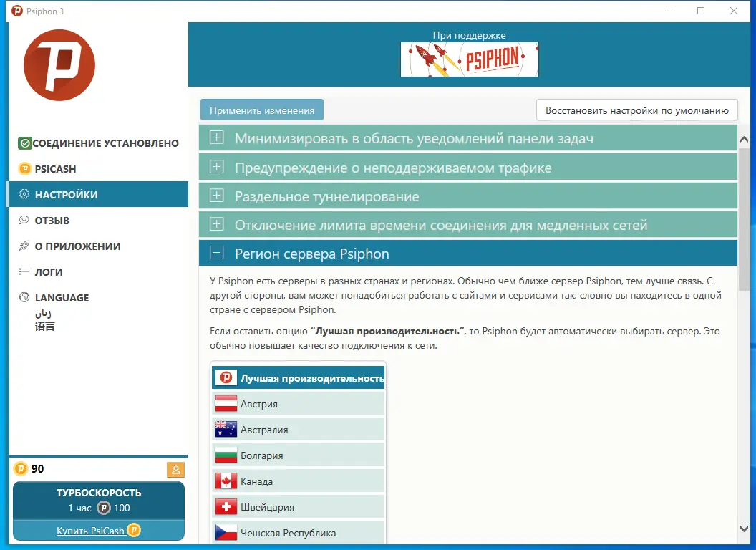Image resolution: width=756 pixels, height=550 pixels.
Task: Click the PsiCash coin icon in sidebar menu
Action: tap(24, 169)
